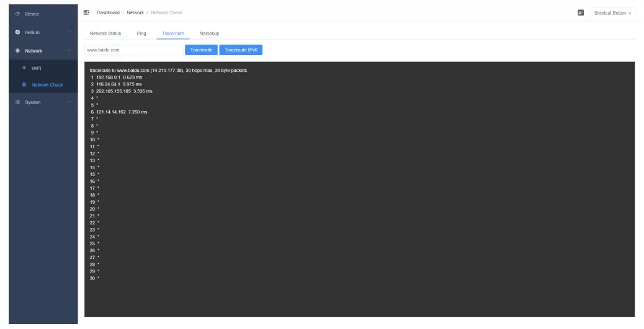Select the Traceroute tab
This screenshot has height=329, width=644.
tap(173, 33)
